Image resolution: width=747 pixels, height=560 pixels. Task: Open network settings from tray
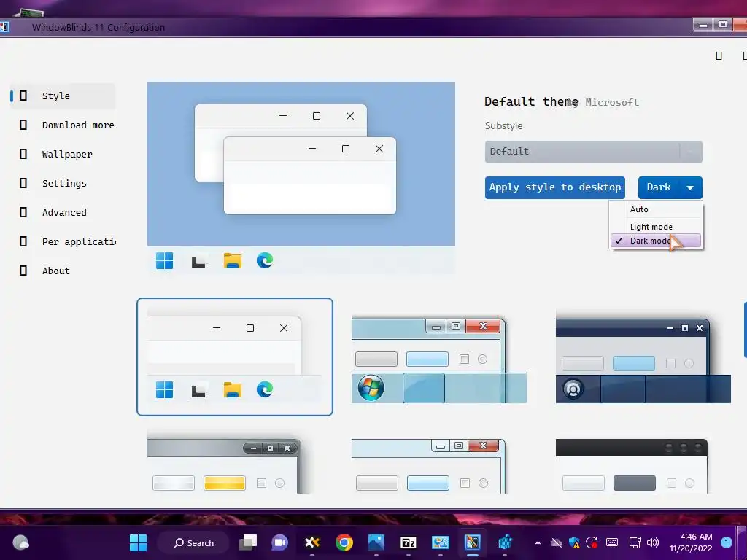pyautogui.click(x=635, y=542)
